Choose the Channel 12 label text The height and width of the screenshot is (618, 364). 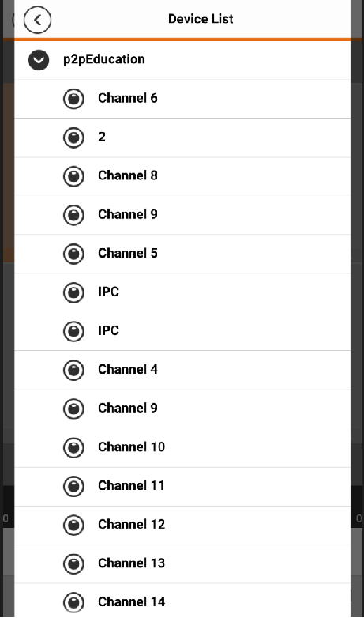(x=132, y=525)
